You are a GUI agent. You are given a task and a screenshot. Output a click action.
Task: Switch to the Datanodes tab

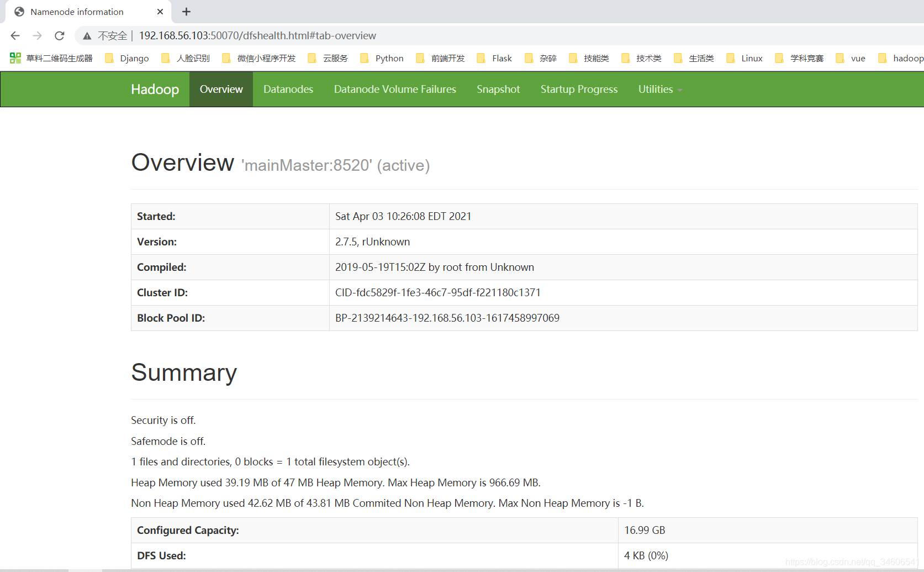click(288, 89)
